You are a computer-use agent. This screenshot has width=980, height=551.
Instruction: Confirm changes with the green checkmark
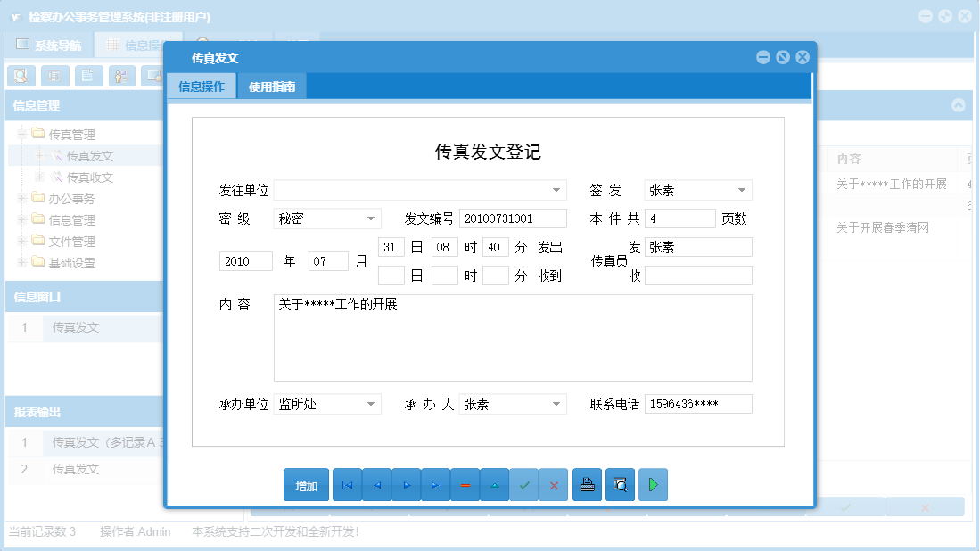pos(524,484)
